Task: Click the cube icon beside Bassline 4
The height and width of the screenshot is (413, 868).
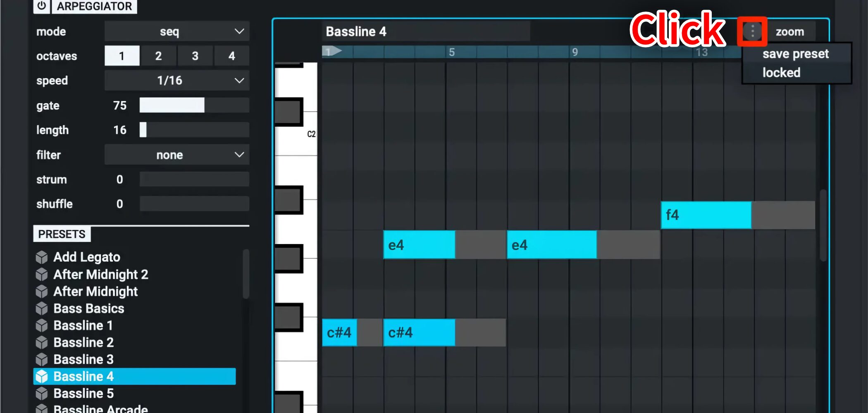Action: pyautogui.click(x=42, y=376)
